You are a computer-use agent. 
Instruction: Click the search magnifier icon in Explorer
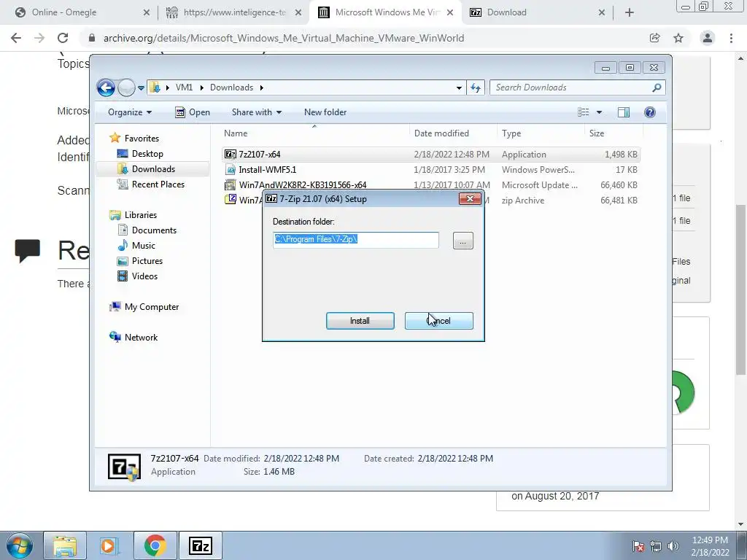pyautogui.click(x=657, y=87)
